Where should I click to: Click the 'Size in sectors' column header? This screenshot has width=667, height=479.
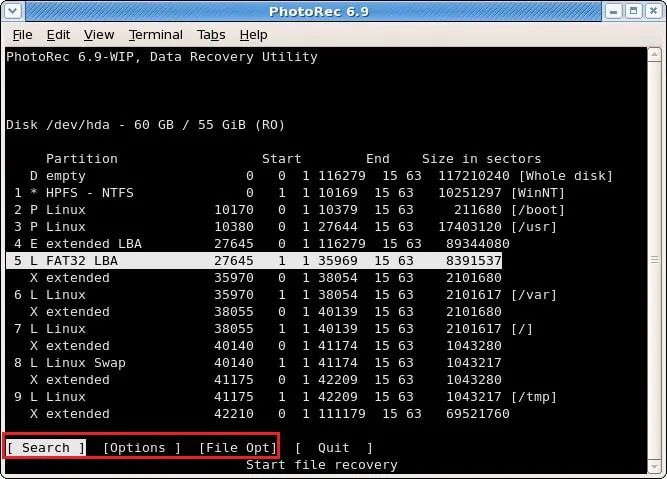tap(482, 159)
